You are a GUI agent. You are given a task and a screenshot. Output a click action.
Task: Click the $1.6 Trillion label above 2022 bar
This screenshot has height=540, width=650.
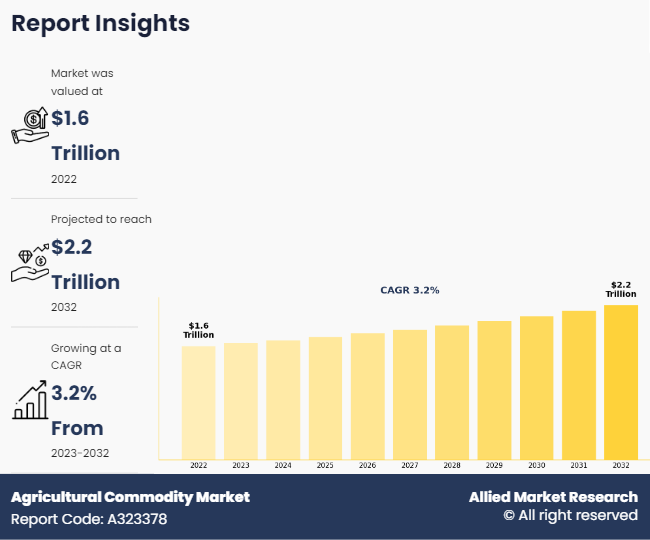198,330
